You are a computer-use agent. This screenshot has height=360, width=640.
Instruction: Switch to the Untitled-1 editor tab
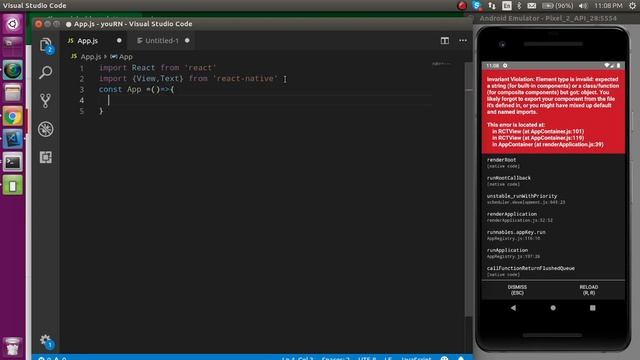(x=162, y=41)
